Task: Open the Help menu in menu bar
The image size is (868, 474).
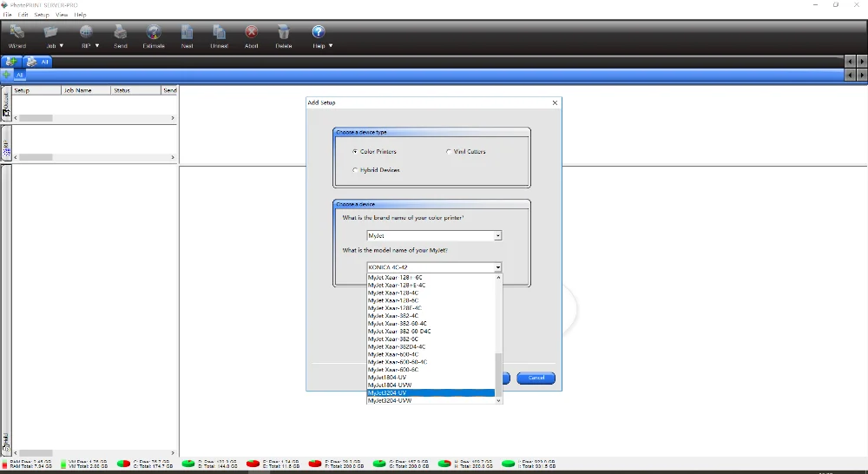Action: [80, 15]
